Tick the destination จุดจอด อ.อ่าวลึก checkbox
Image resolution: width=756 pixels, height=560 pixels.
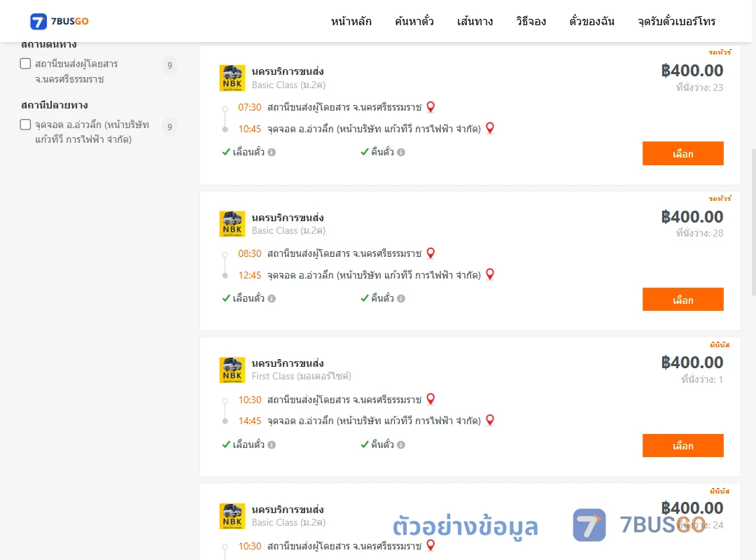pos(26,125)
